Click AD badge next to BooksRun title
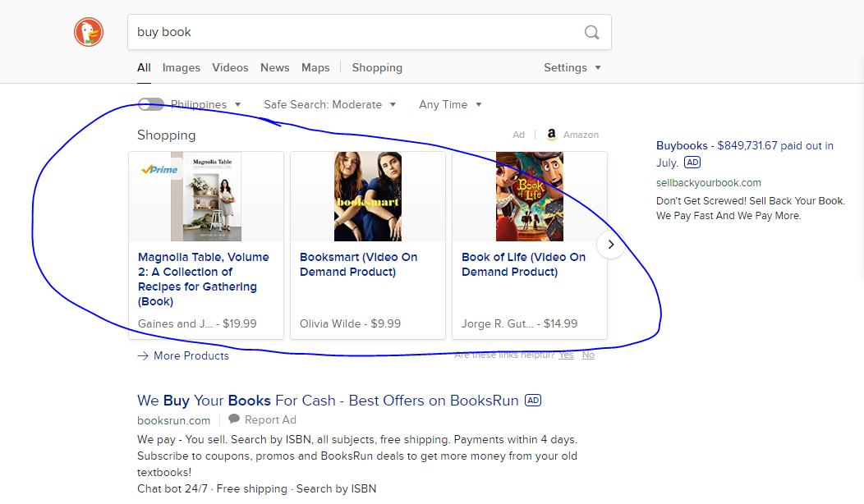 [533, 401]
